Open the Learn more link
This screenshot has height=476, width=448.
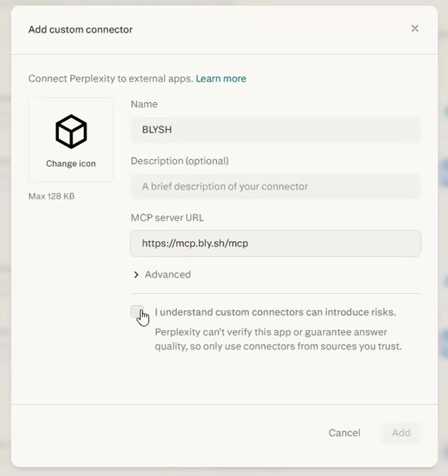pyautogui.click(x=221, y=78)
